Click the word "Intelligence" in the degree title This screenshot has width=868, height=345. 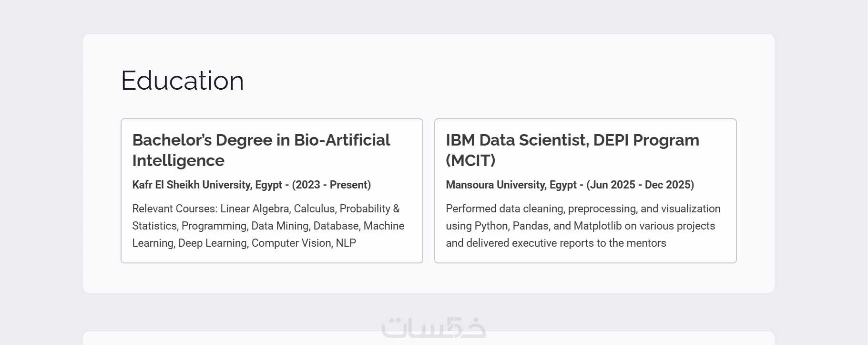point(178,160)
